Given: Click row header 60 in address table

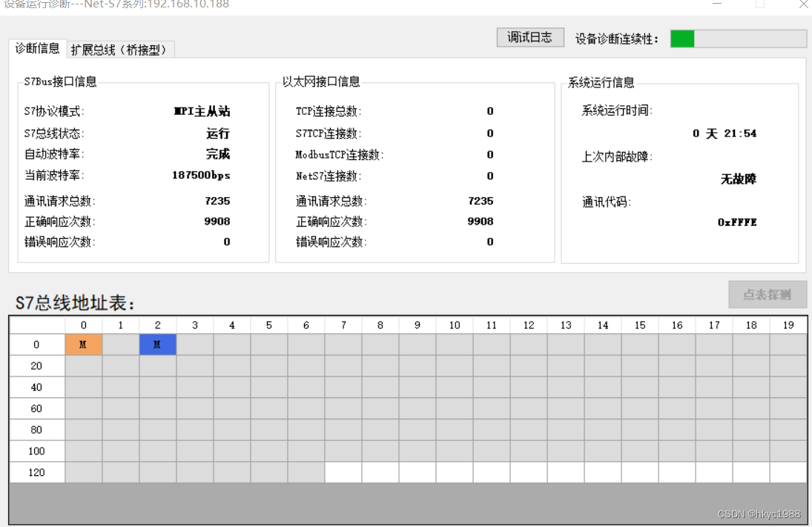Looking at the screenshot, I should pos(37,408).
